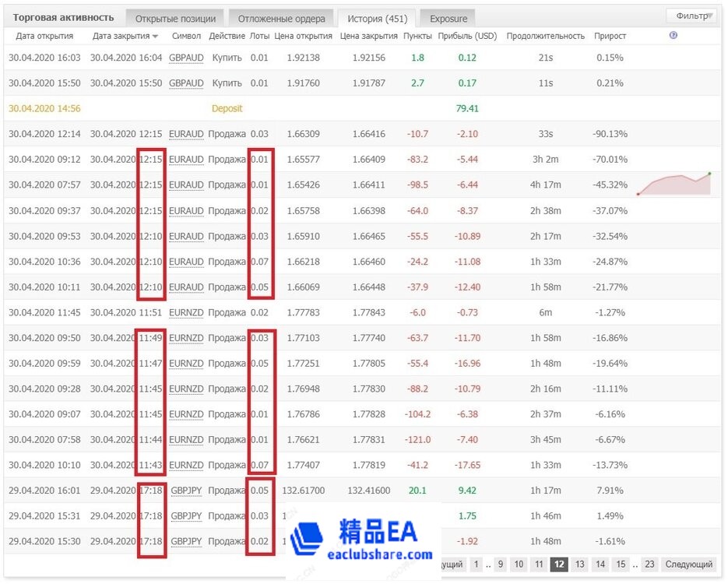The height and width of the screenshot is (584, 728).
Task: Open the Фильтр dropdown
Action: 691,16
